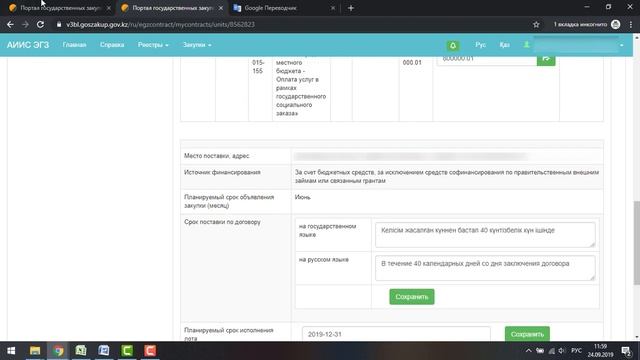Switch language to Рус

coord(480,44)
